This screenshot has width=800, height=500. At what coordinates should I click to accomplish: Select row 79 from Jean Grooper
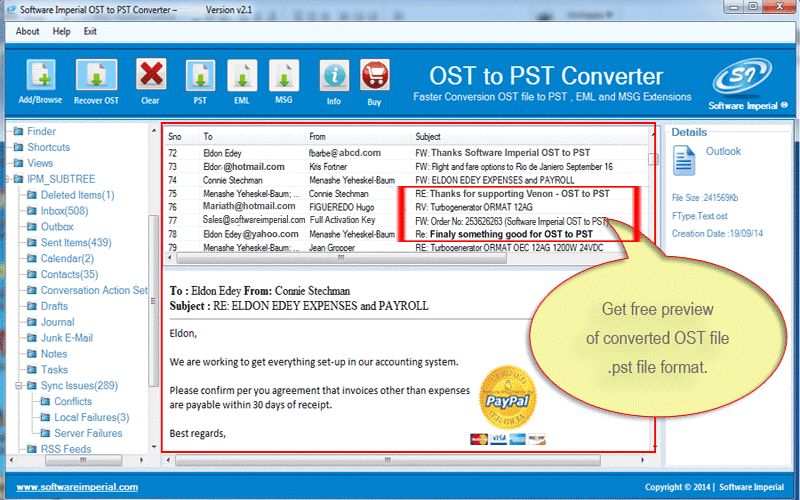click(406, 247)
